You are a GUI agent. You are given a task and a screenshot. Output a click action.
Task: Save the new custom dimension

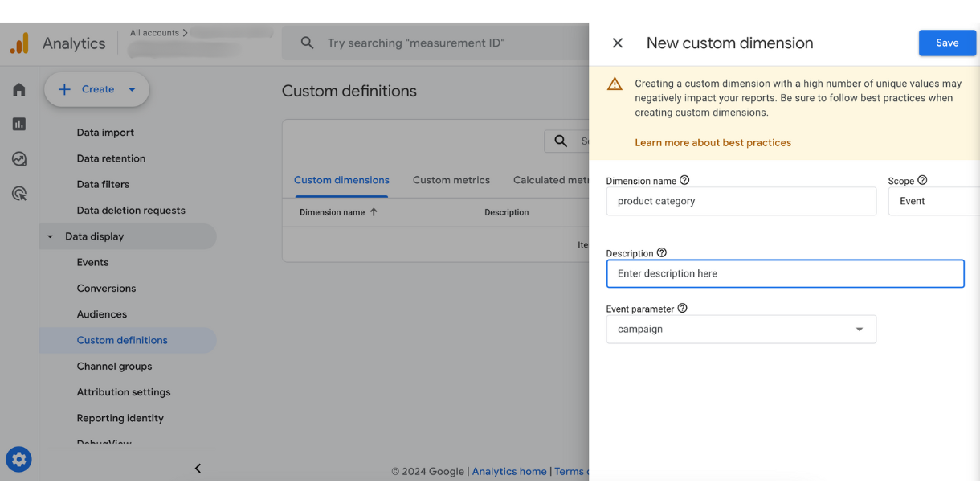947,43
